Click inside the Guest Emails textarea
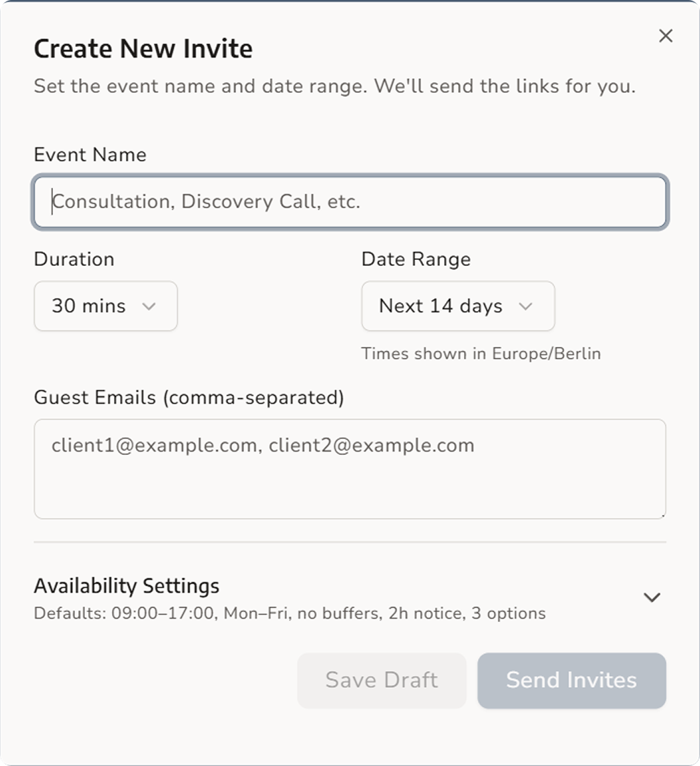The image size is (700, 766). pyautogui.click(x=350, y=469)
